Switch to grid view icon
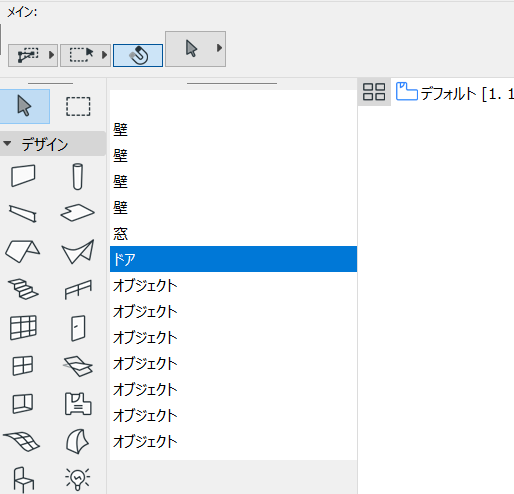Screen dimensions: 514x494 374,92
